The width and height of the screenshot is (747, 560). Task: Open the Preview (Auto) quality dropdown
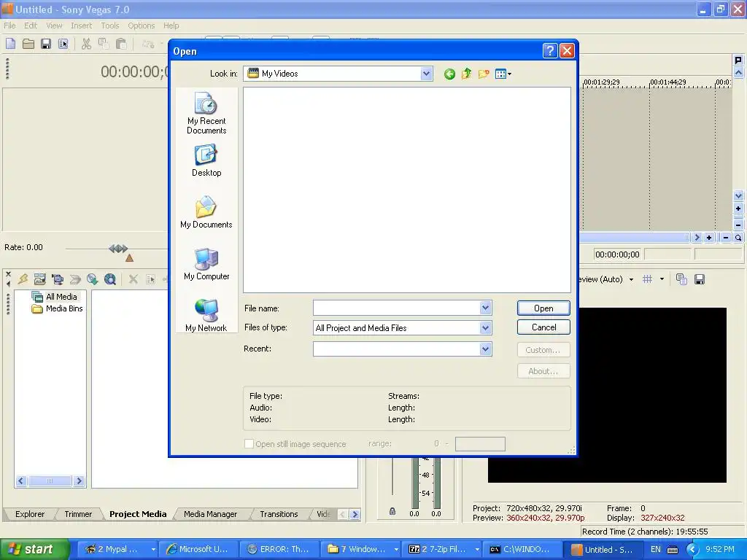coord(631,279)
